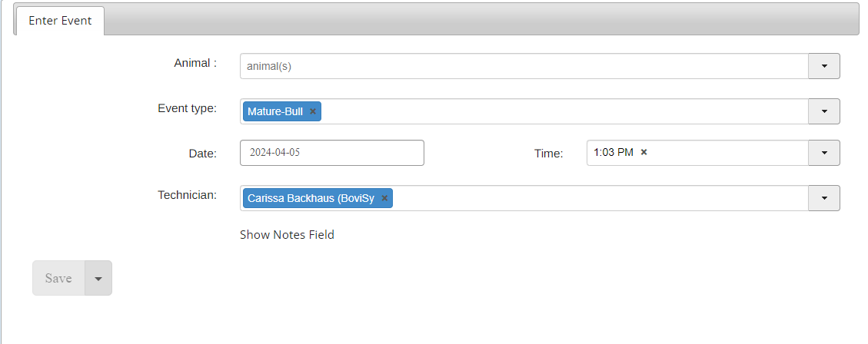
Task: Click empty space in Technician field
Action: click(600, 198)
